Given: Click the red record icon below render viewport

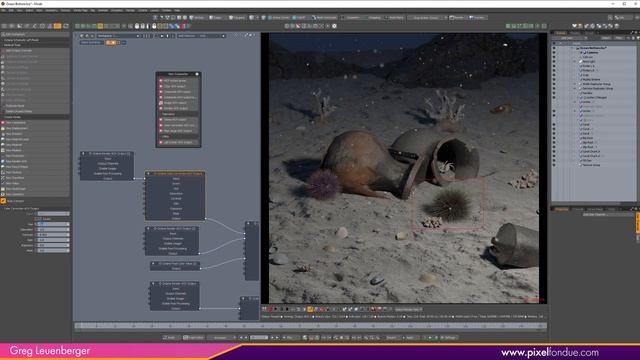Looking at the screenshot, I should [x=270, y=309].
